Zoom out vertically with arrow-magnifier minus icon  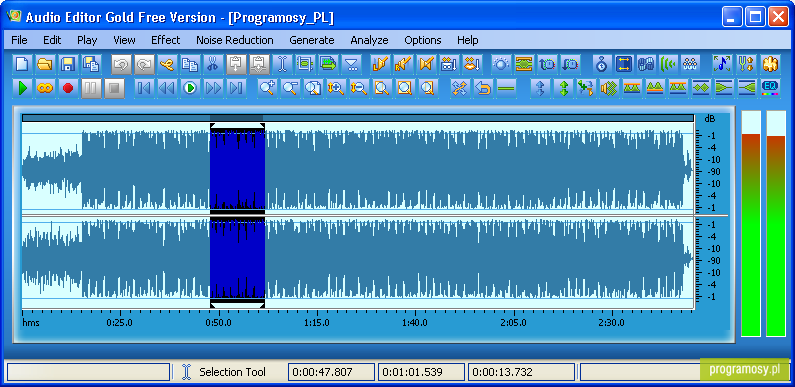359,88
